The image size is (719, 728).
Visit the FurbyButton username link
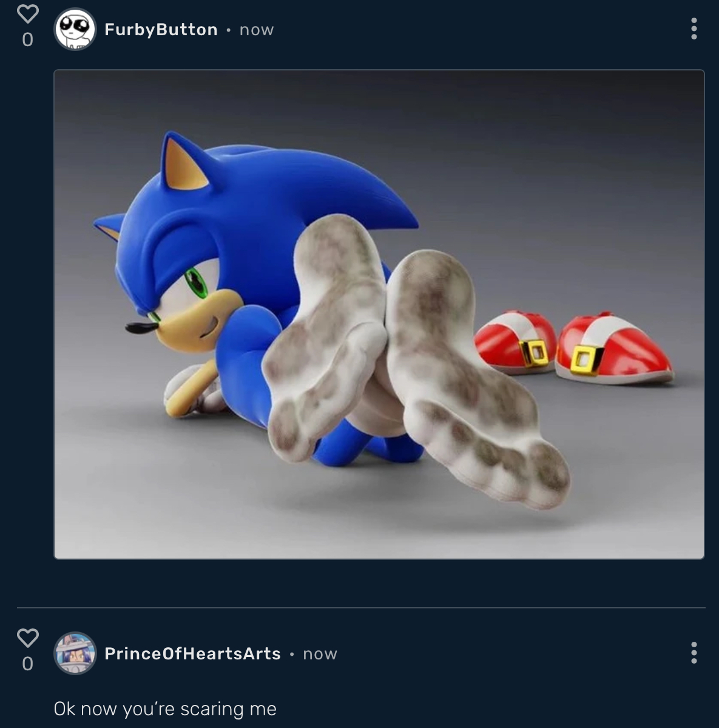161,30
